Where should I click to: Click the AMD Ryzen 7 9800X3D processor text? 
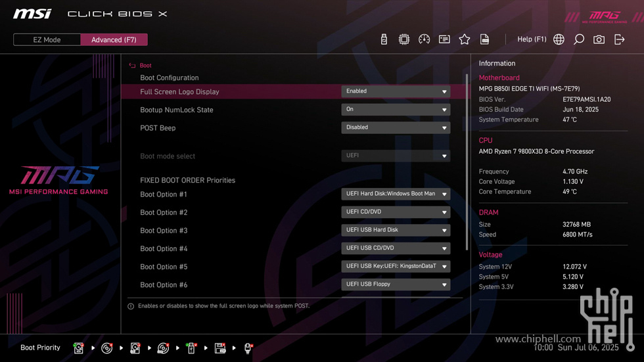click(x=536, y=152)
